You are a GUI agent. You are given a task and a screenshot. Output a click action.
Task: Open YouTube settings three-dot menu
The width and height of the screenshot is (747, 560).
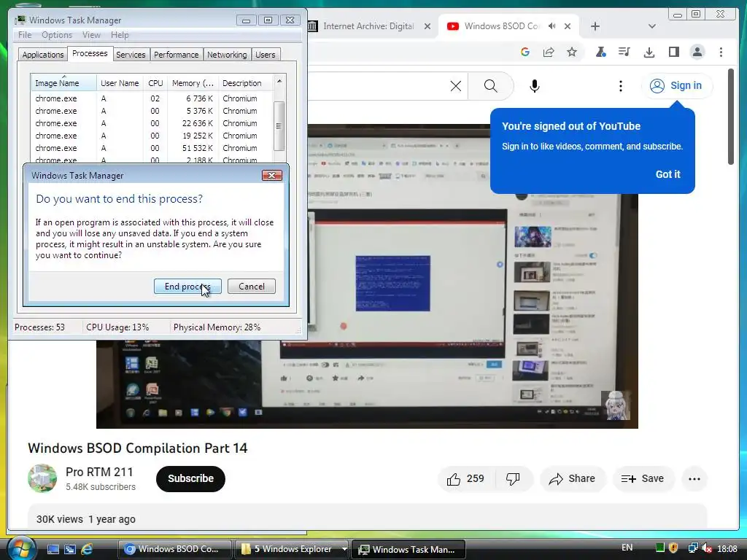[x=620, y=86]
